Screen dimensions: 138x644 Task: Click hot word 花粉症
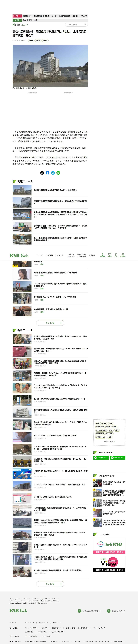47,16
